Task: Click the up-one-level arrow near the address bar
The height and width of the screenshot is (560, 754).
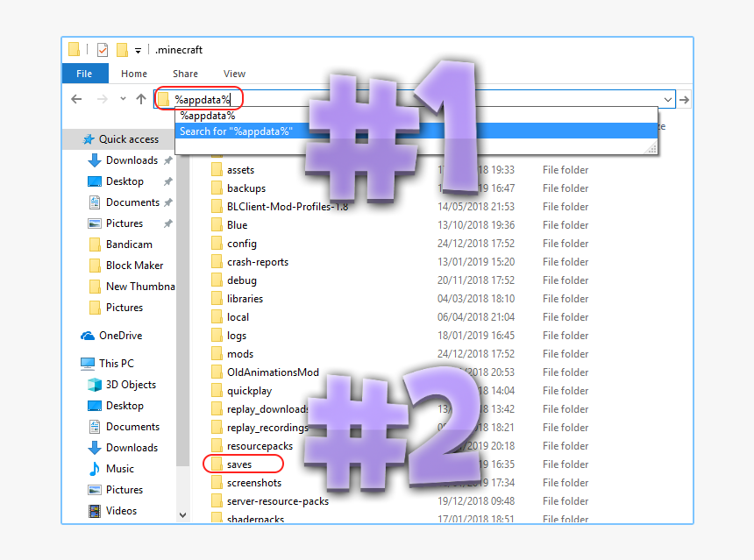Action: pyautogui.click(x=141, y=99)
